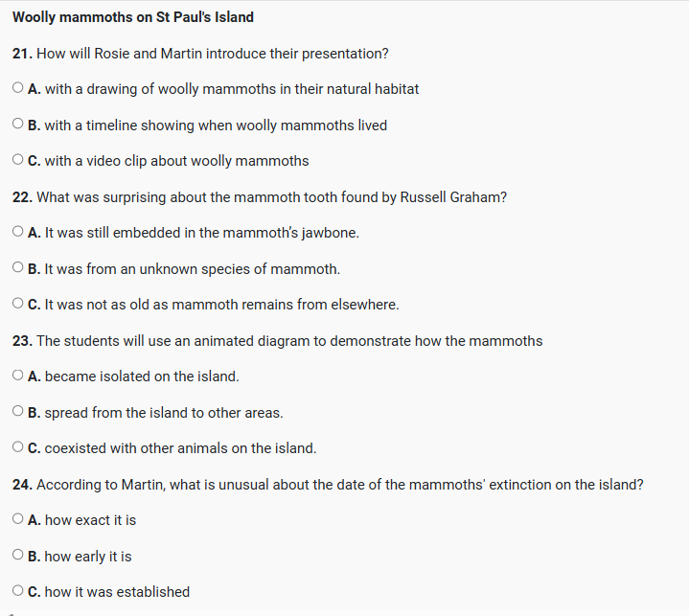This screenshot has width=689, height=616.
Task: Choose option B spread from island to areas
Action: (x=19, y=413)
